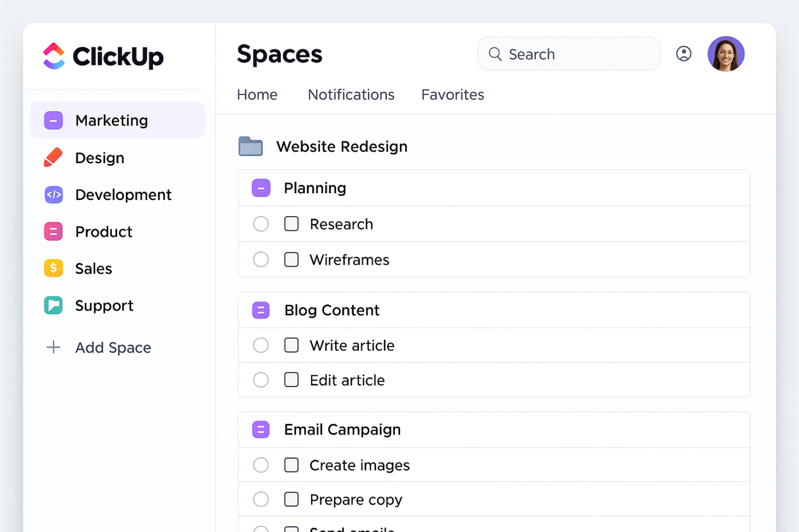
Task: Click the yellow Sales dollar icon
Action: (x=54, y=268)
